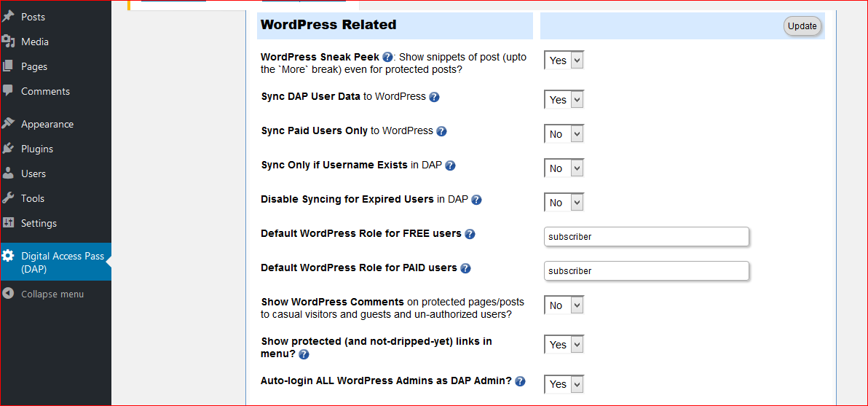Image resolution: width=868 pixels, height=406 pixels.
Task: Open the WordPress Sneak Peek Yes/No dropdown
Action: coord(564,60)
